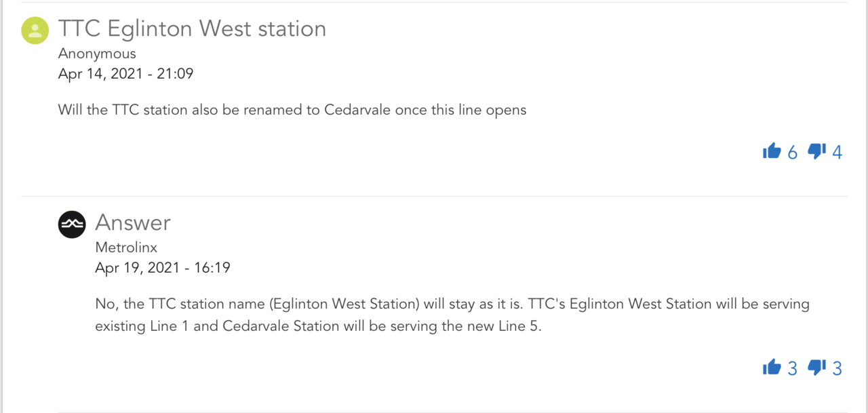The image size is (868, 413).
Task: Dislike the Metrolinx answer with thumbs down
Action: tap(816, 368)
